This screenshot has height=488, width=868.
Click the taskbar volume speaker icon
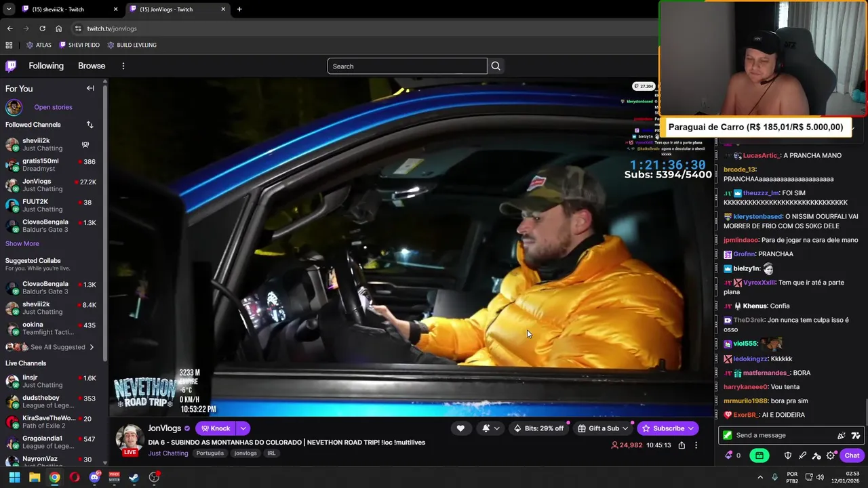click(x=820, y=477)
